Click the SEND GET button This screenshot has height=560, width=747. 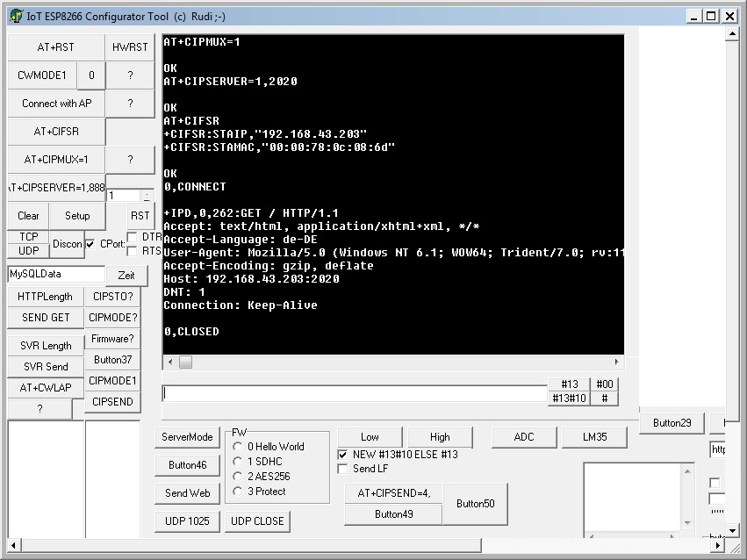(x=46, y=318)
